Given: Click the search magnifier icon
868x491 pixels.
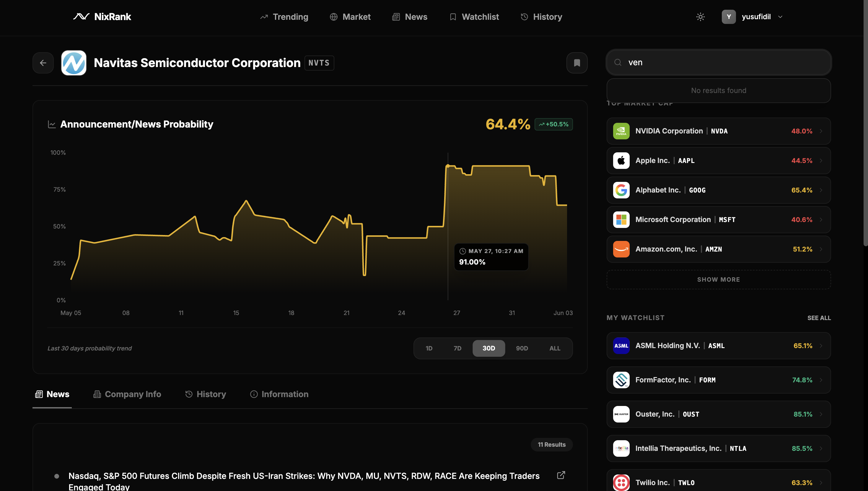Looking at the screenshot, I should [x=618, y=62].
